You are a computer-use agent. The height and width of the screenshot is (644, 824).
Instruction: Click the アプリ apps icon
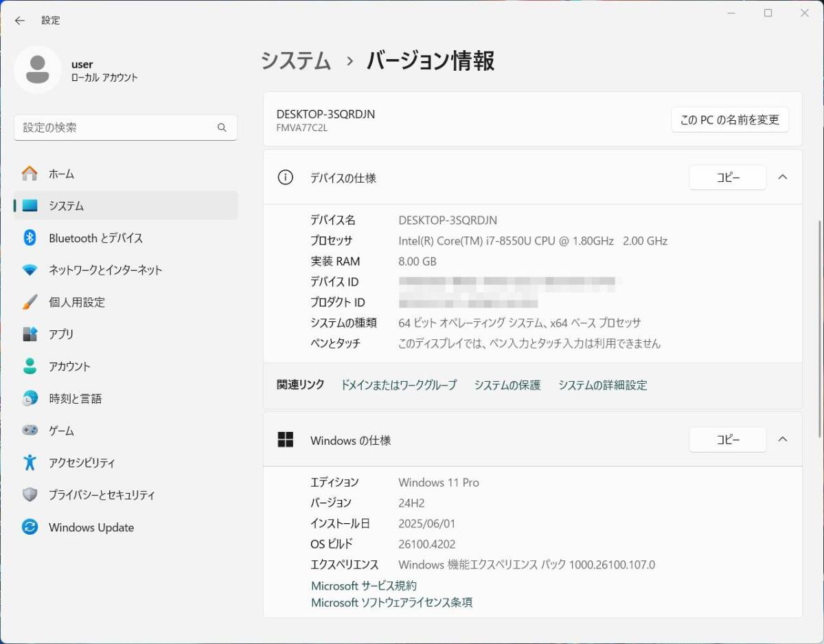(30, 334)
